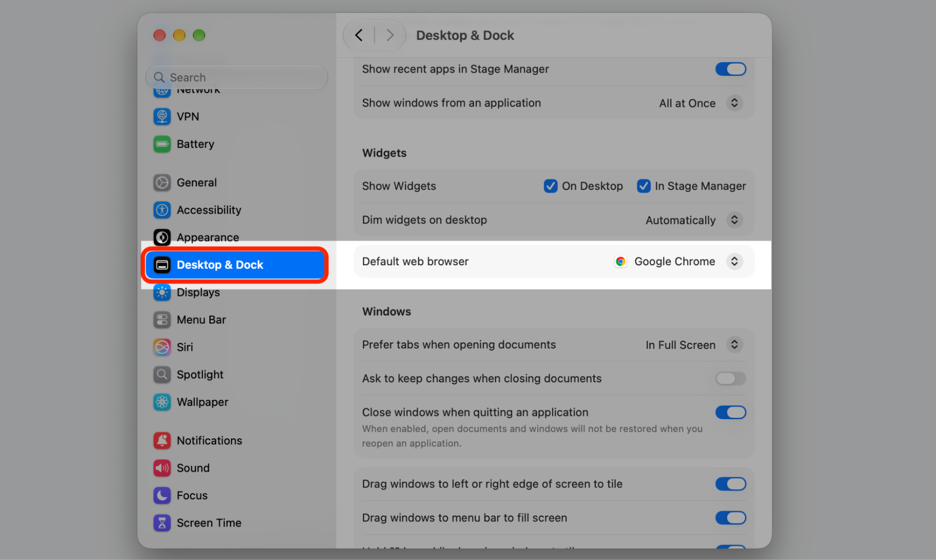
Task: Click the red Notifications bell icon
Action: tap(162, 441)
